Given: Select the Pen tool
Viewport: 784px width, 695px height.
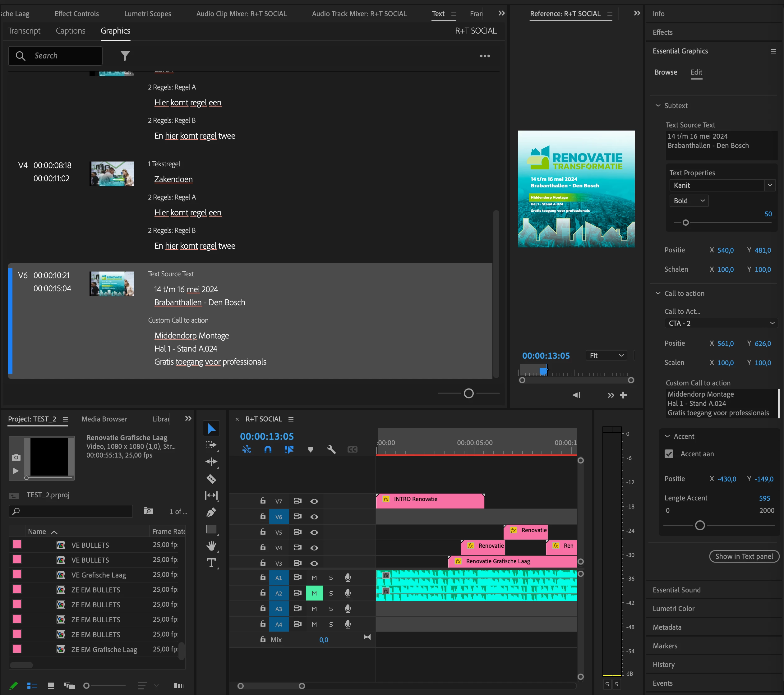Looking at the screenshot, I should pos(211,512).
